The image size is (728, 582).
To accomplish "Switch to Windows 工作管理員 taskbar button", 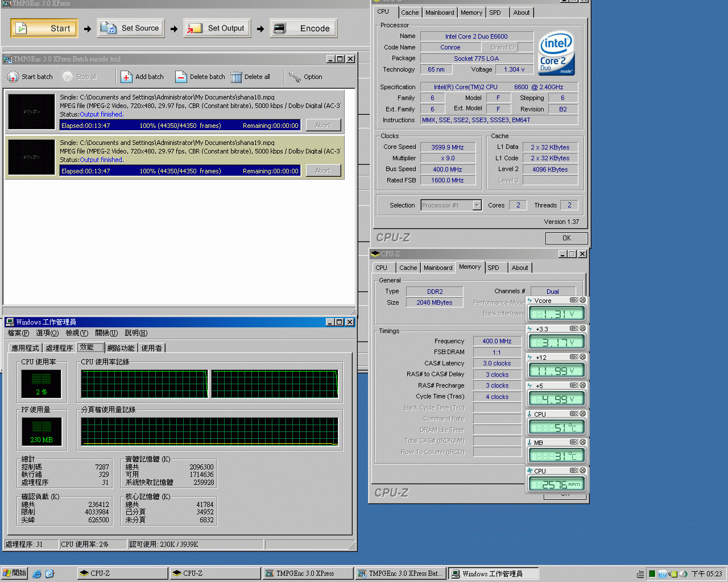I will (493, 573).
